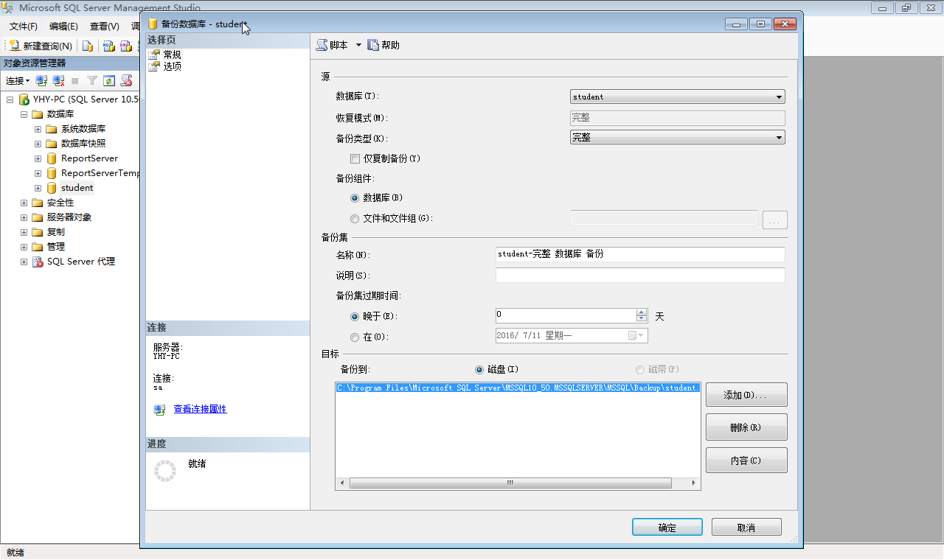Click the New Query (新建查询) toolbar button
This screenshot has height=560, width=944.
click(41, 46)
